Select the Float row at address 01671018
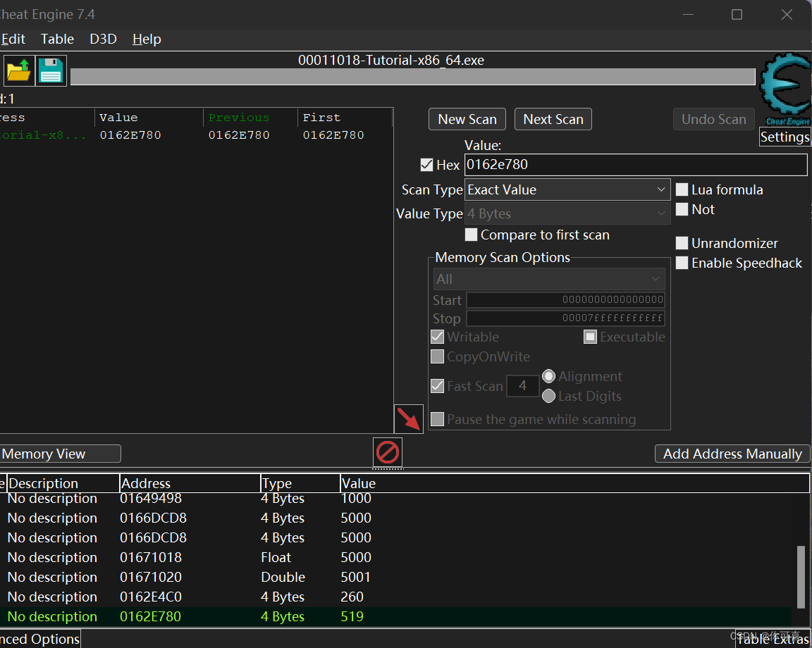812x648 pixels. point(396,557)
